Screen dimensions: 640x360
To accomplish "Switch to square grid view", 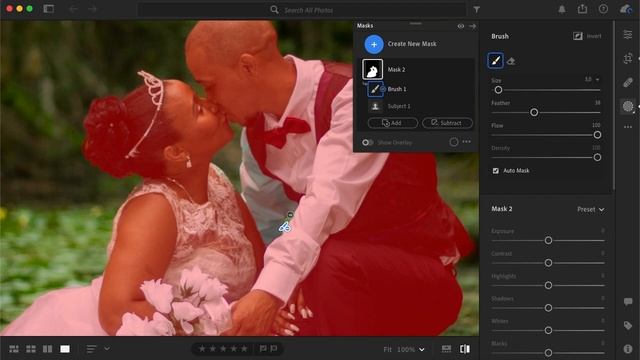I will click(x=31, y=349).
